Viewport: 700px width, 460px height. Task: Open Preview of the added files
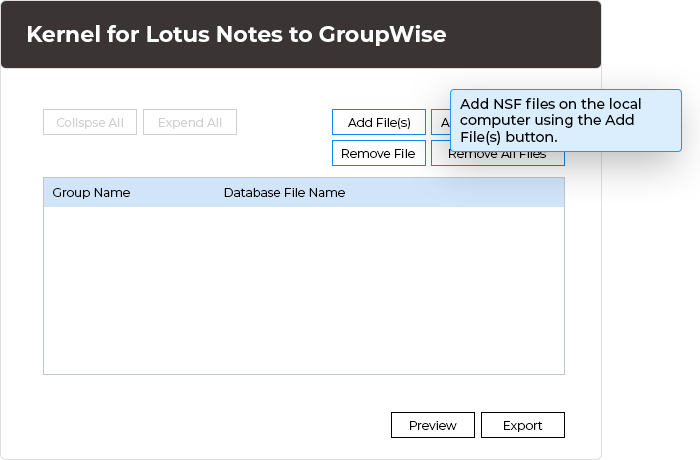pyautogui.click(x=432, y=425)
